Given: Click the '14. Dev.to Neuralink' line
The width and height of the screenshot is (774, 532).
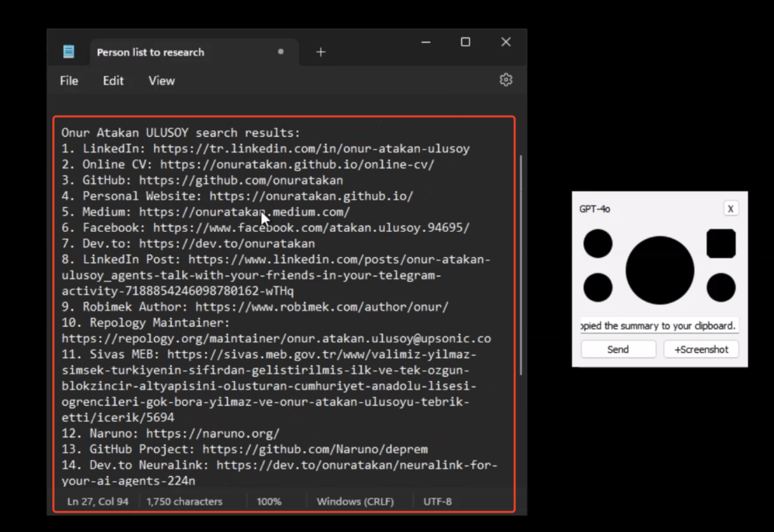Looking at the screenshot, I should 279,465.
